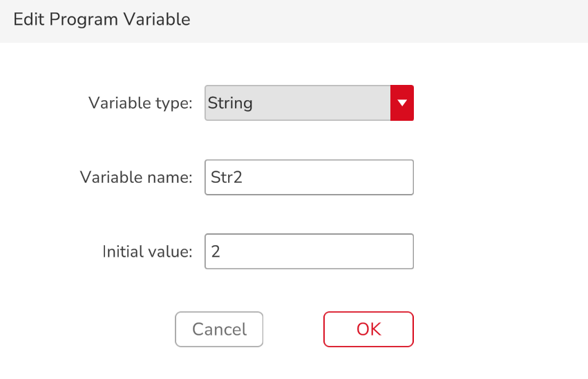Place cursor on 'Str2' text

pos(226,177)
